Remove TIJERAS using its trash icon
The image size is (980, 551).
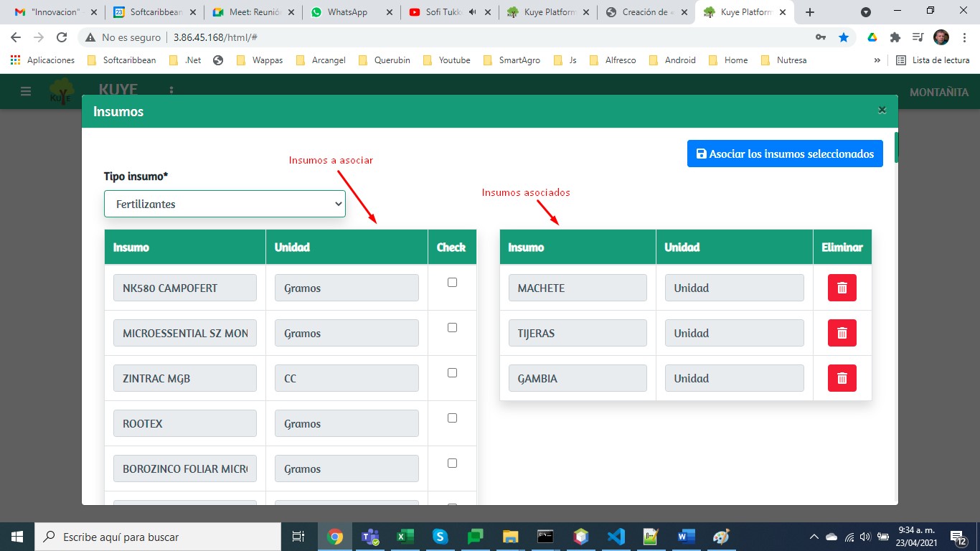pos(842,333)
